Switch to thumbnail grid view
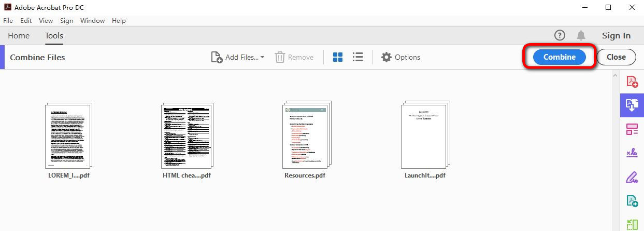Image resolution: width=644 pixels, height=231 pixels. tap(338, 57)
